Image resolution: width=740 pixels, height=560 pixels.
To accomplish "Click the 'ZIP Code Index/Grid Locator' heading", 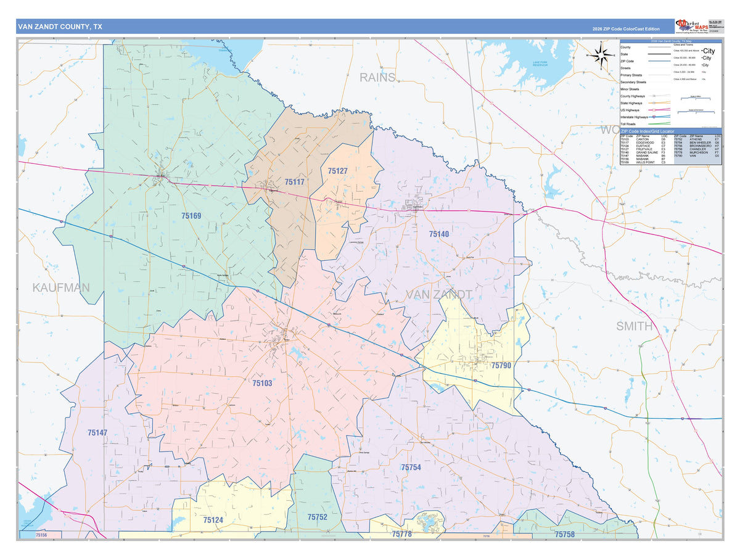I will point(647,131).
